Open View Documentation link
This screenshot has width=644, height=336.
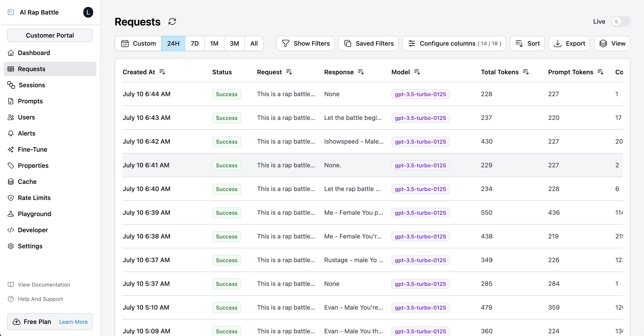(39, 285)
